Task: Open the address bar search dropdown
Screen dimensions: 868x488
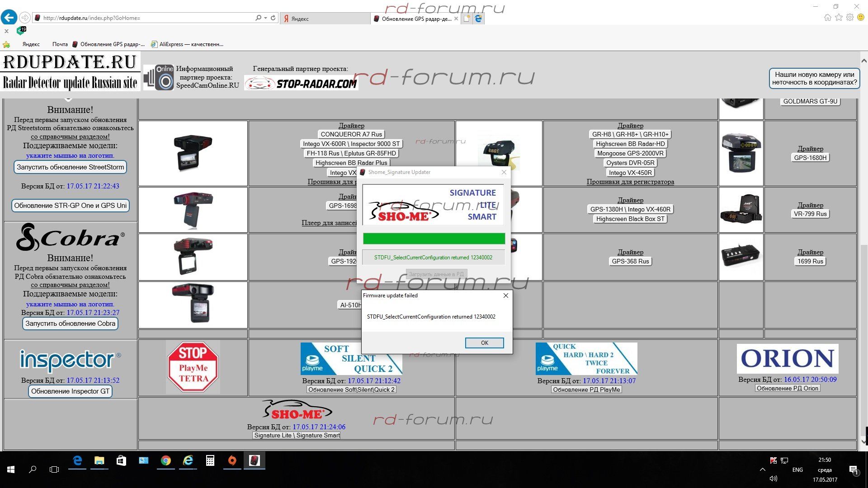Action: click(x=265, y=18)
